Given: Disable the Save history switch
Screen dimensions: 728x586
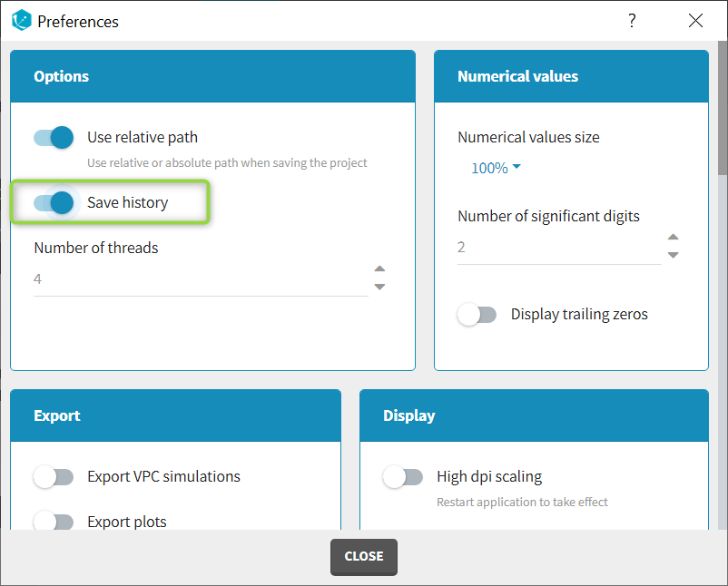Looking at the screenshot, I should [x=54, y=202].
